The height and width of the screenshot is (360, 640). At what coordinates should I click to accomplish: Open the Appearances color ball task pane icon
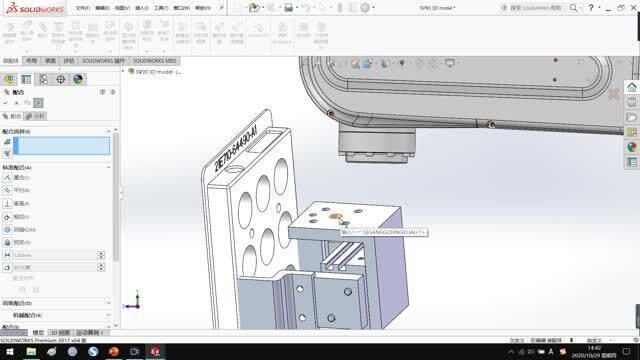[631, 147]
